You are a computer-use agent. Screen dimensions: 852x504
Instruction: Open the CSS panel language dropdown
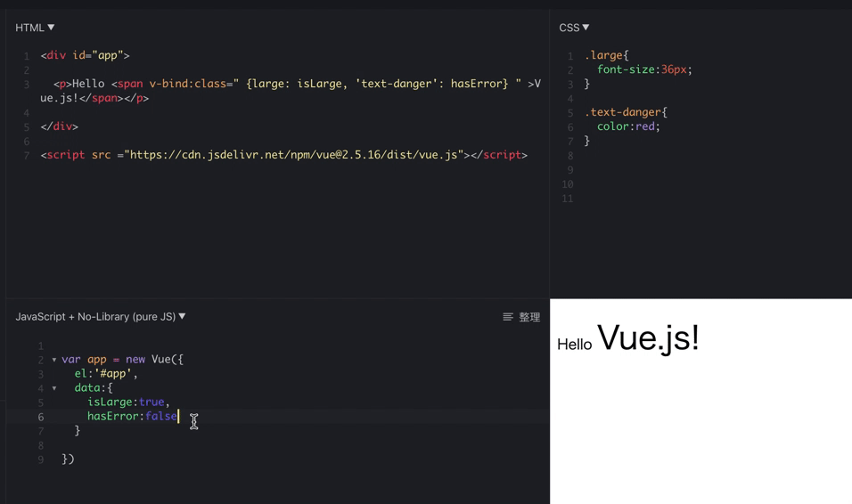tap(574, 28)
